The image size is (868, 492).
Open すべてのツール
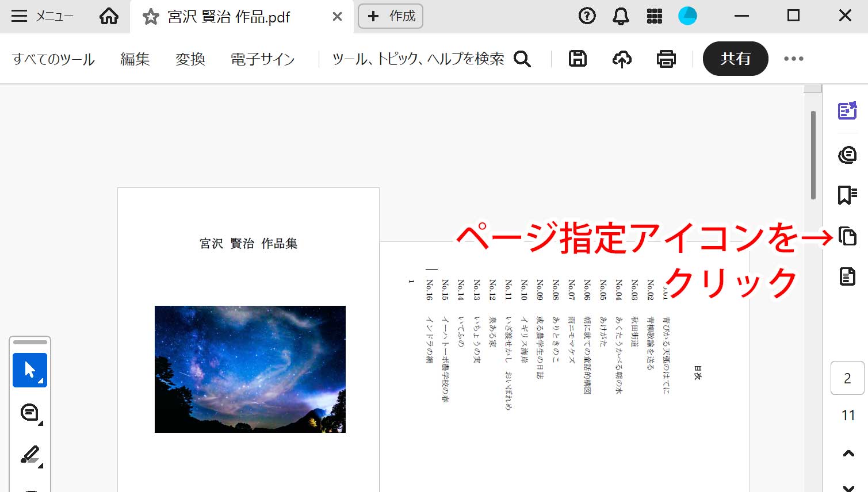[x=53, y=59]
